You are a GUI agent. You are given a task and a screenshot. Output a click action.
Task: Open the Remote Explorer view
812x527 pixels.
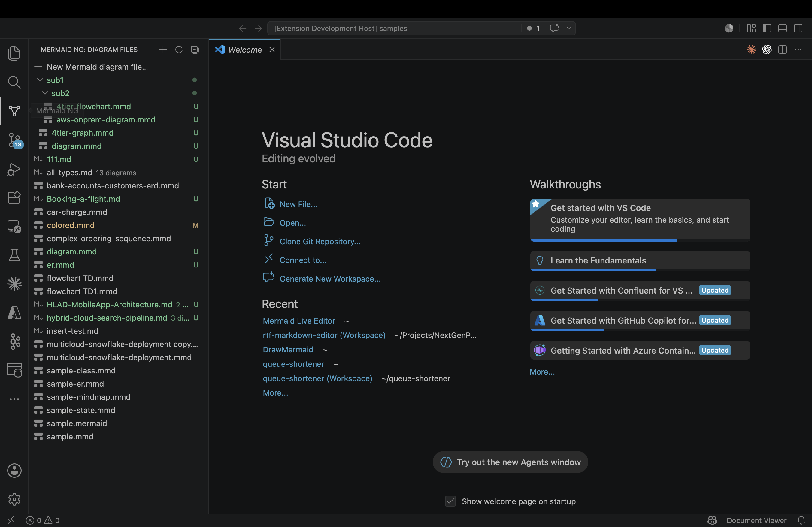(x=14, y=226)
